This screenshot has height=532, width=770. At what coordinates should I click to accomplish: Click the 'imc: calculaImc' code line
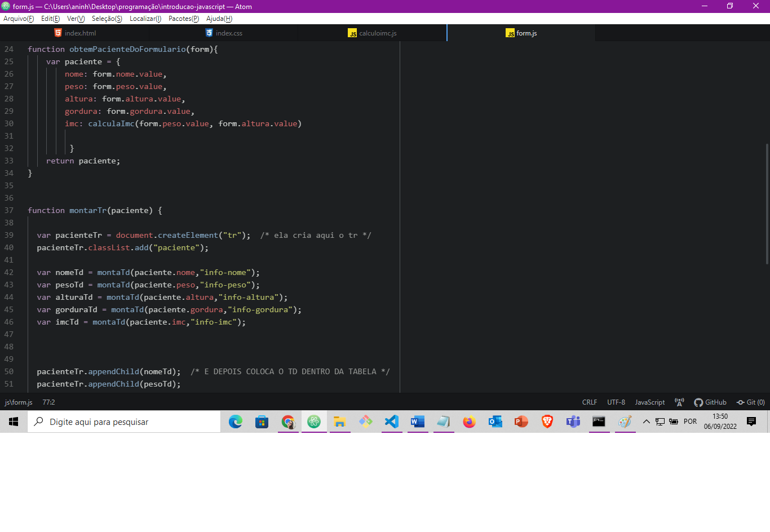click(183, 123)
